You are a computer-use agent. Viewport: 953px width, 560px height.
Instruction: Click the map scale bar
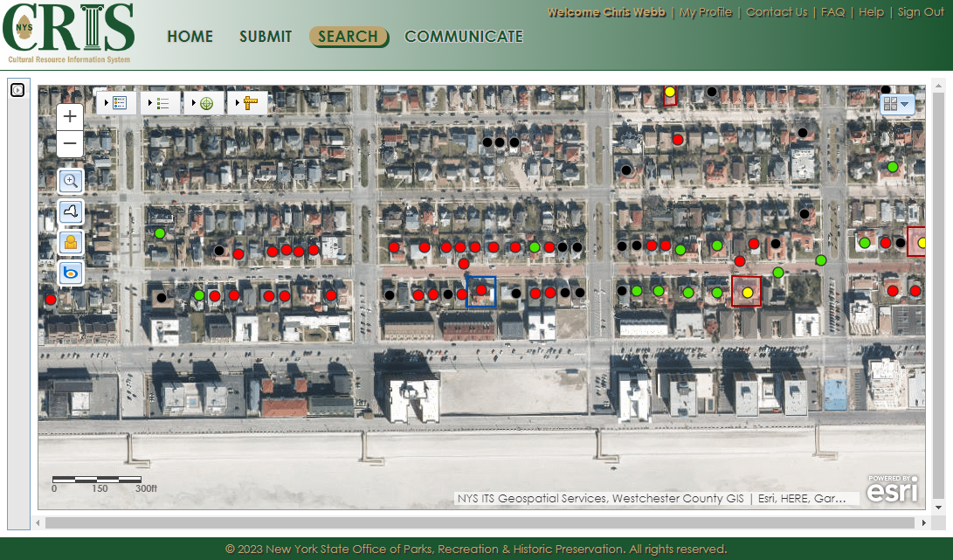coord(96,479)
